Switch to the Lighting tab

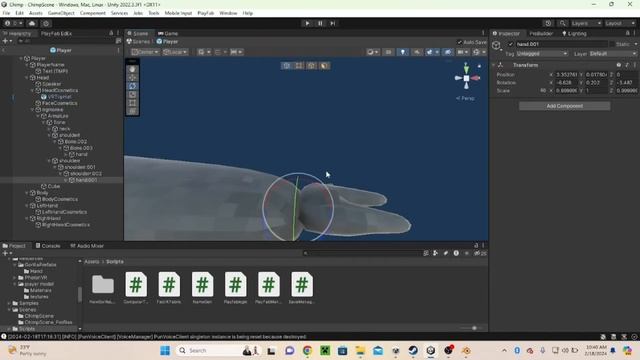click(574, 33)
